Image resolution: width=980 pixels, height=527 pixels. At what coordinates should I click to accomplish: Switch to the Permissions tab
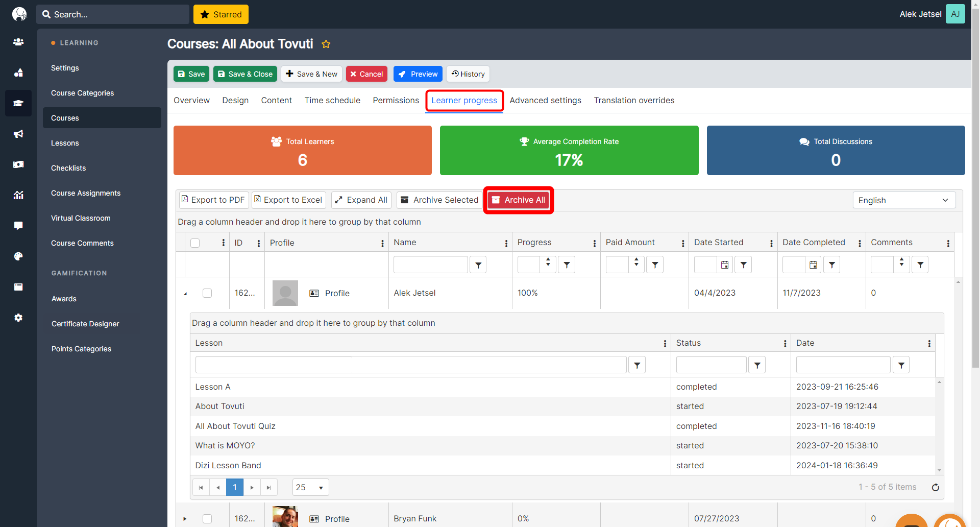pyautogui.click(x=396, y=101)
